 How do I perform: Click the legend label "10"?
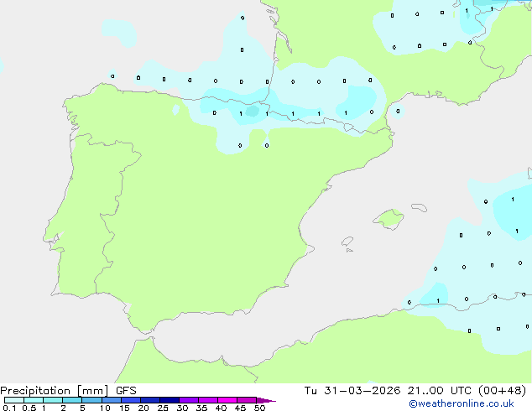tap(105, 408)
